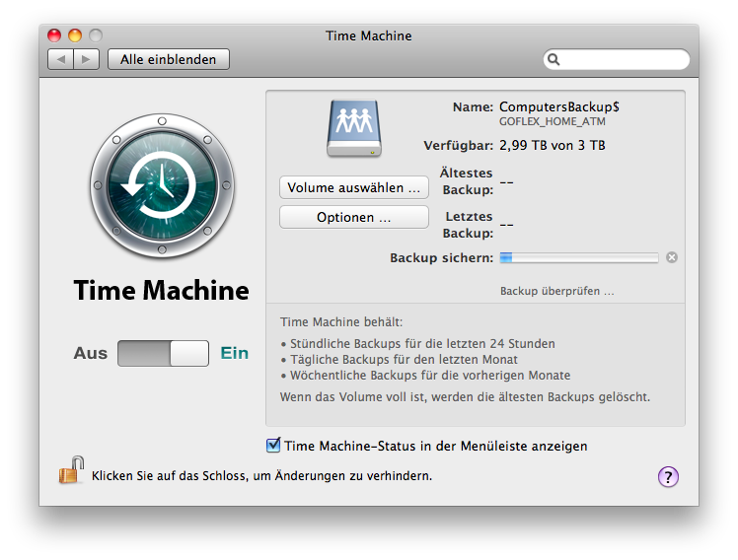Click the Tägliche Backups bullet line
Screen dimensions: 738x560
point(400,360)
